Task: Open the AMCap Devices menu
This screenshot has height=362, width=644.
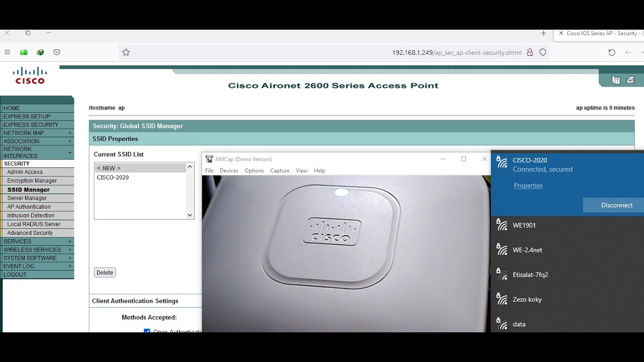Action: point(229,171)
